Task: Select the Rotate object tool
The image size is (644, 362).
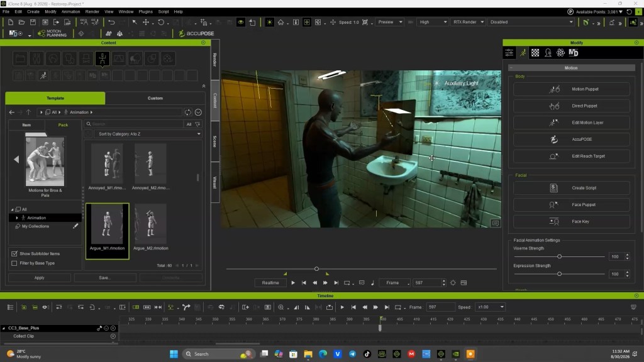Action: [161, 22]
